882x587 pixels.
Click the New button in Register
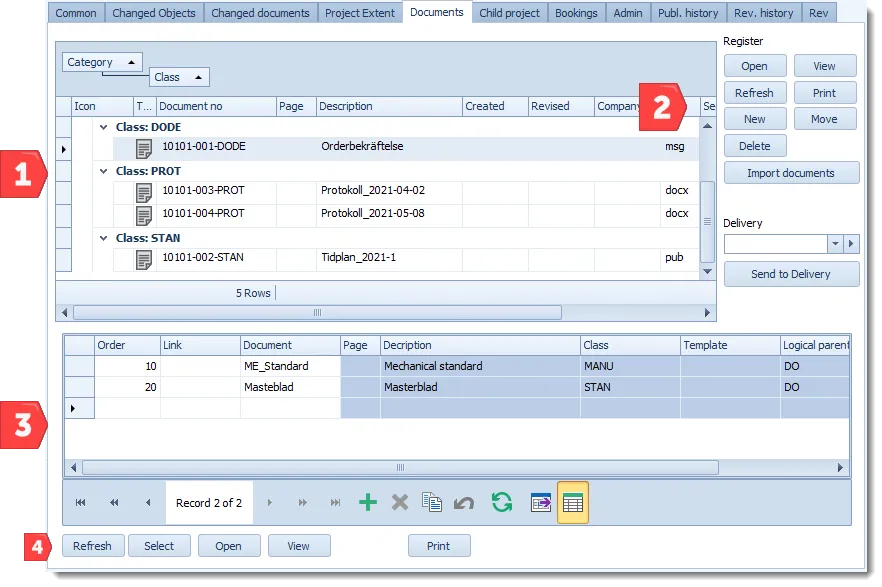(755, 119)
